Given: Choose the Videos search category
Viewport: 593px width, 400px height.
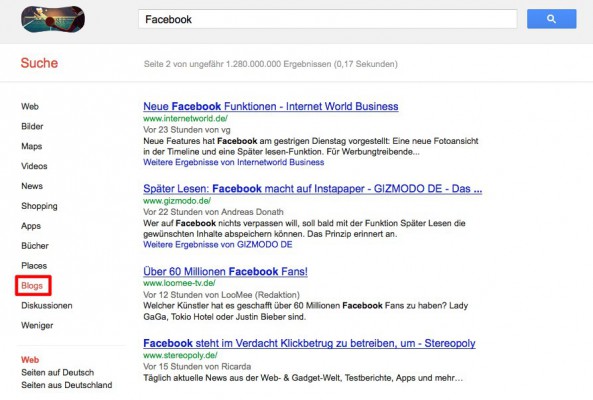Looking at the screenshot, I should pos(34,166).
